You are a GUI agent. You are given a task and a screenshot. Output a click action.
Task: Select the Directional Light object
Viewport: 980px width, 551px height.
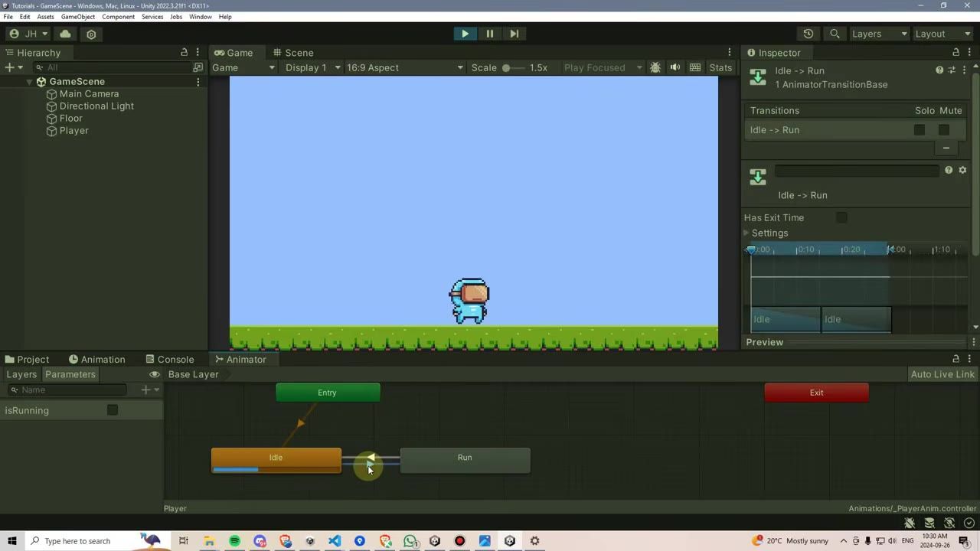(96, 106)
